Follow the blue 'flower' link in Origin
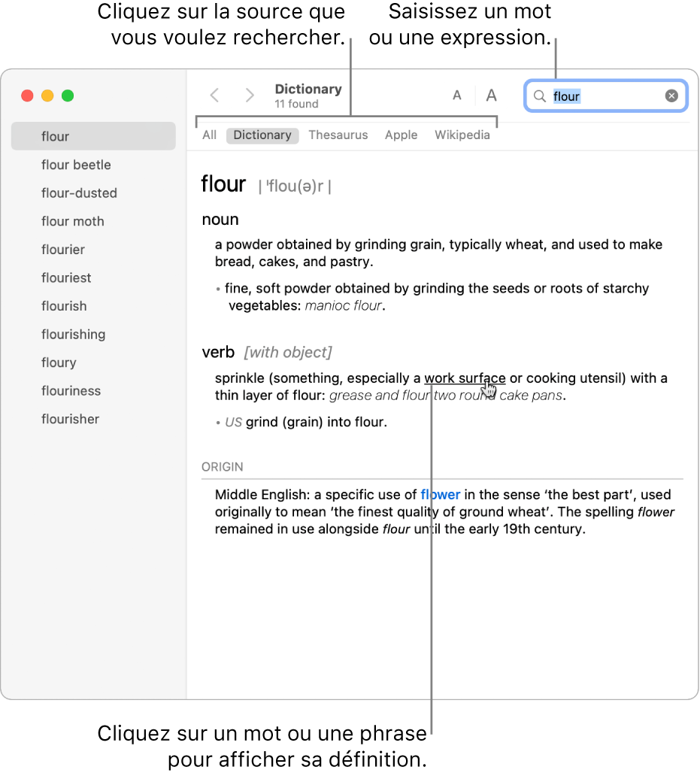This screenshot has width=700, height=776. [441, 495]
